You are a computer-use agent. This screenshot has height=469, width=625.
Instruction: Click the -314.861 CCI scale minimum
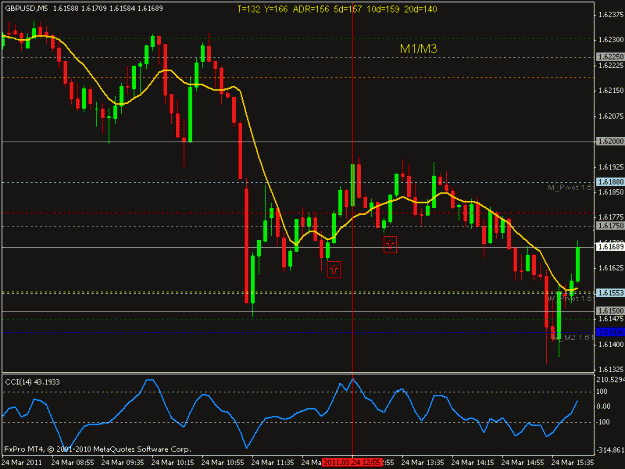coord(610,450)
